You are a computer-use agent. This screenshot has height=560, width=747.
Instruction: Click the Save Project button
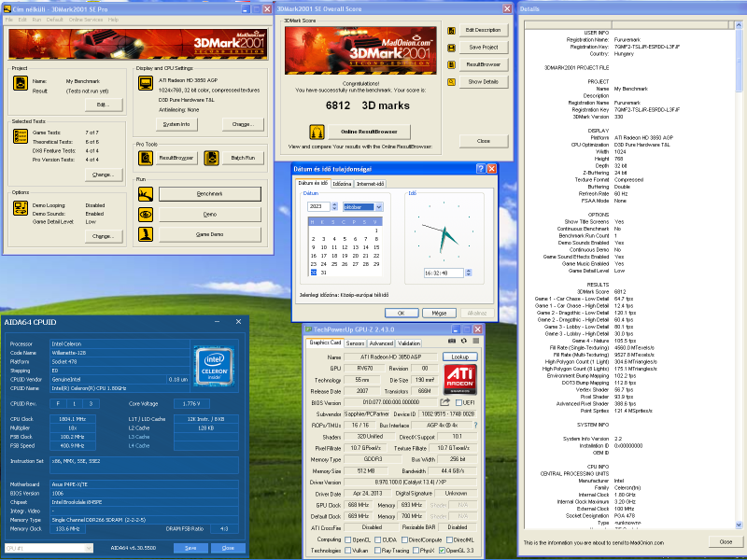484,48
